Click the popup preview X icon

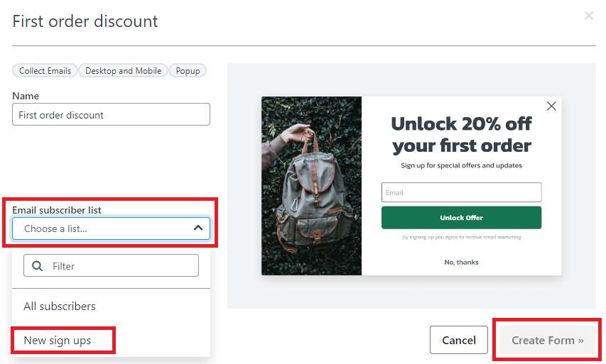tap(551, 106)
